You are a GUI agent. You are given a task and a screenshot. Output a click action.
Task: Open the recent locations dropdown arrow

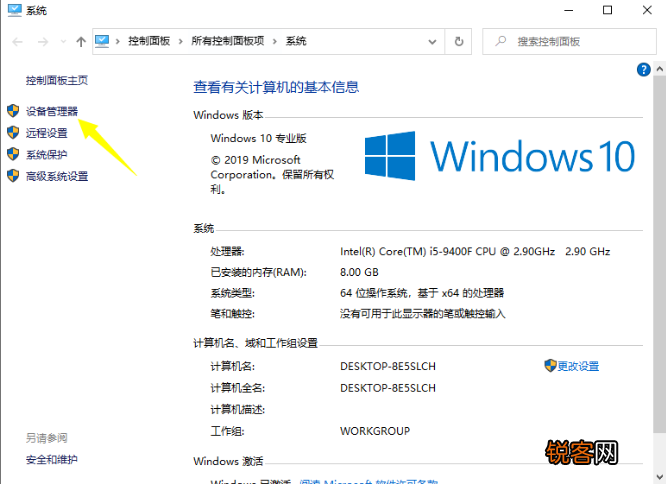(63, 42)
